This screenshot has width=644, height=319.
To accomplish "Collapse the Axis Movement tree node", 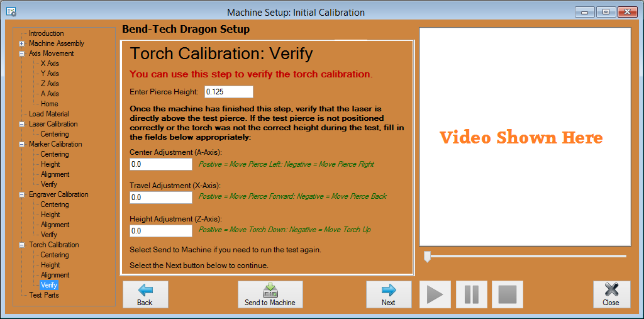I will pyautogui.click(x=21, y=54).
